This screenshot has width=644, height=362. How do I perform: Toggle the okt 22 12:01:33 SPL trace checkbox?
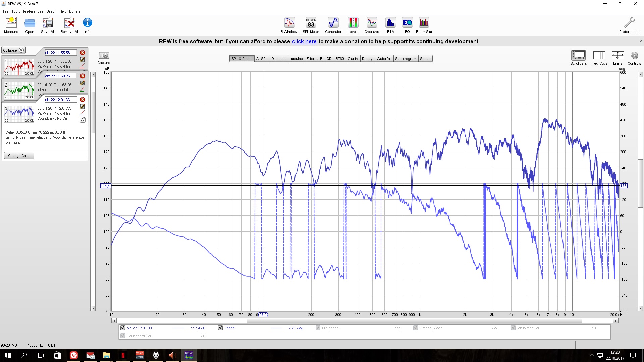(123, 328)
